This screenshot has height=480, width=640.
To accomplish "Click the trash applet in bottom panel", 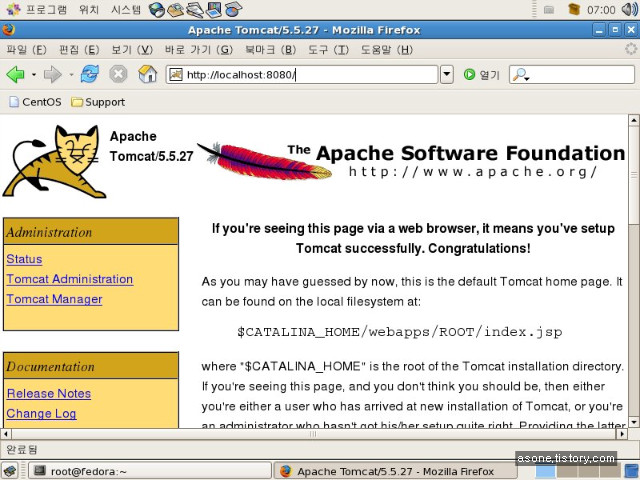I will pos(632,471).
